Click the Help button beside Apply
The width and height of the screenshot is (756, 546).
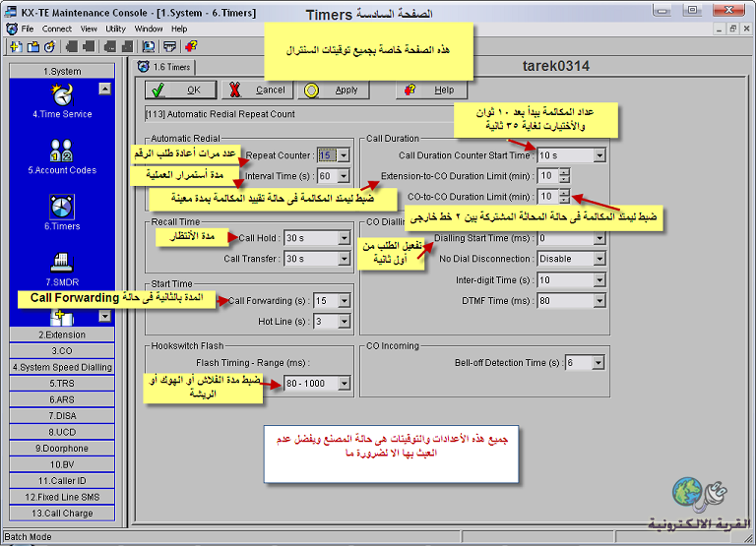click(x=431, y=91)
